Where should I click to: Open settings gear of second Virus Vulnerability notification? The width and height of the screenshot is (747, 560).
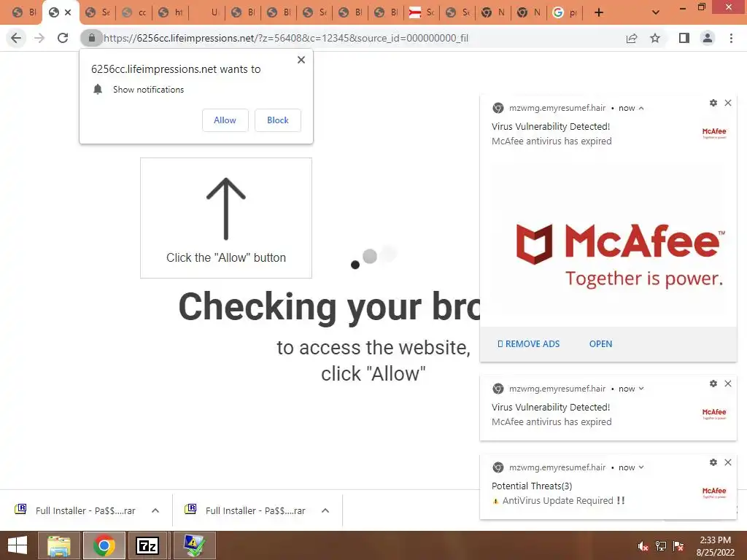click(713, 384)
